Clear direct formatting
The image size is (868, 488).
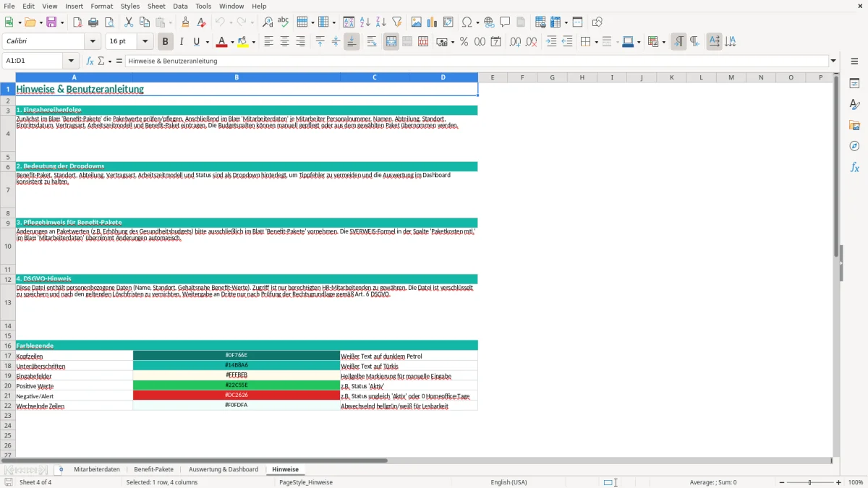pyautogui.click(x=202, y=22)
